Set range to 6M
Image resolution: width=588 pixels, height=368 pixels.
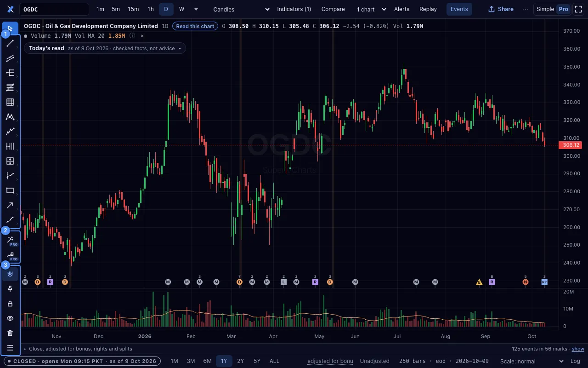(x=207, y=361)
